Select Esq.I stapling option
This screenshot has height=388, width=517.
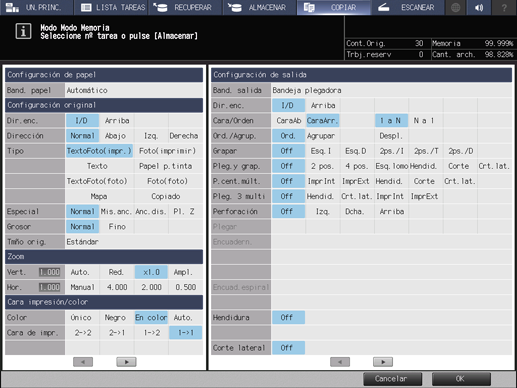(322, 151)
